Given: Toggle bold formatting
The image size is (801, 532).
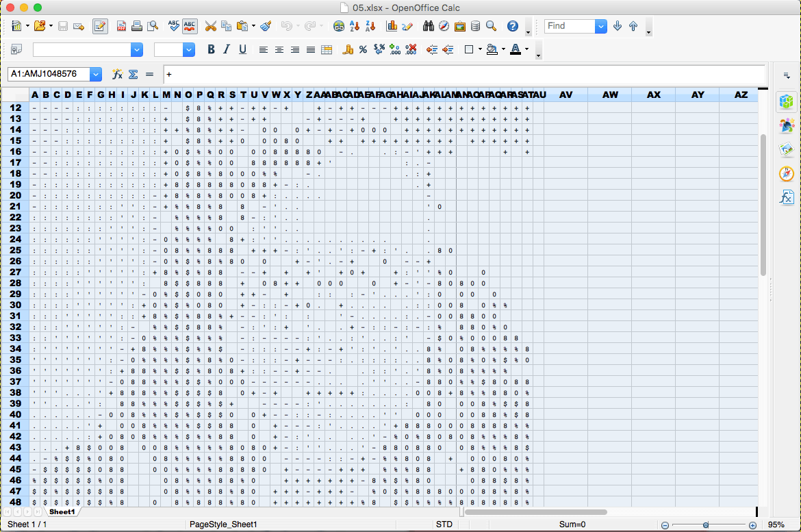Looking at the screenshot, I should 211,49.
